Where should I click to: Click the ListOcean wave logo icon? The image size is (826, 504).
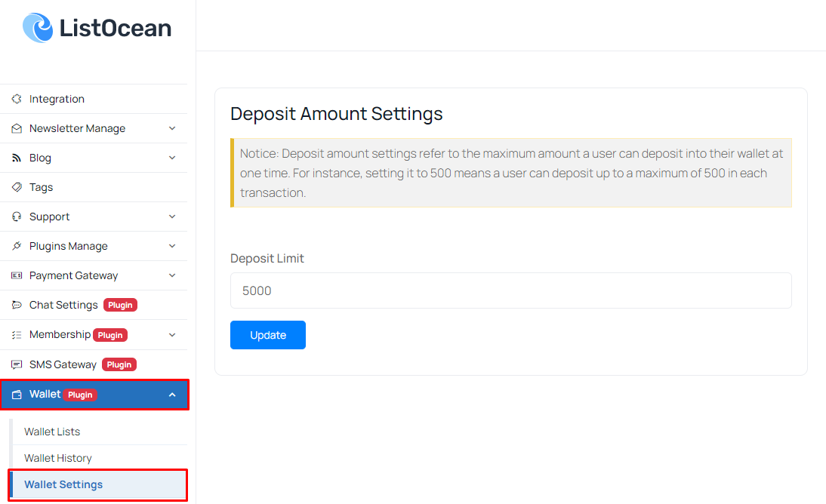38,29
